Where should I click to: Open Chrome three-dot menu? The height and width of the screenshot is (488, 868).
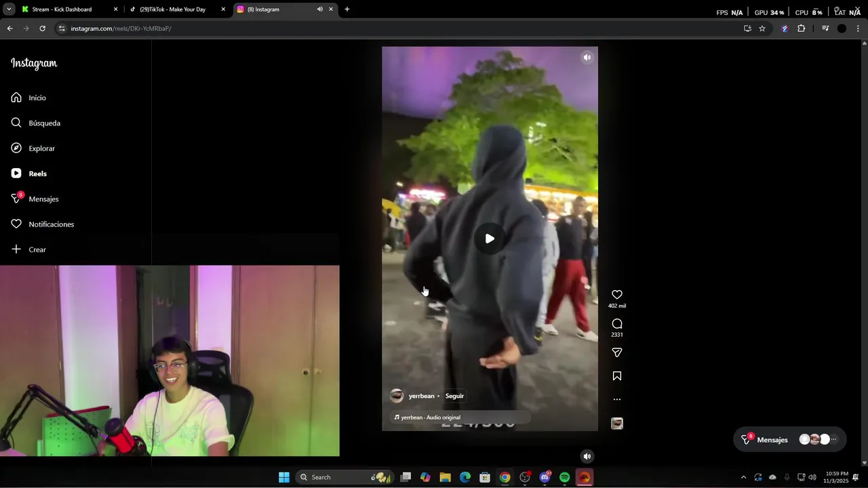click(858, 28)
